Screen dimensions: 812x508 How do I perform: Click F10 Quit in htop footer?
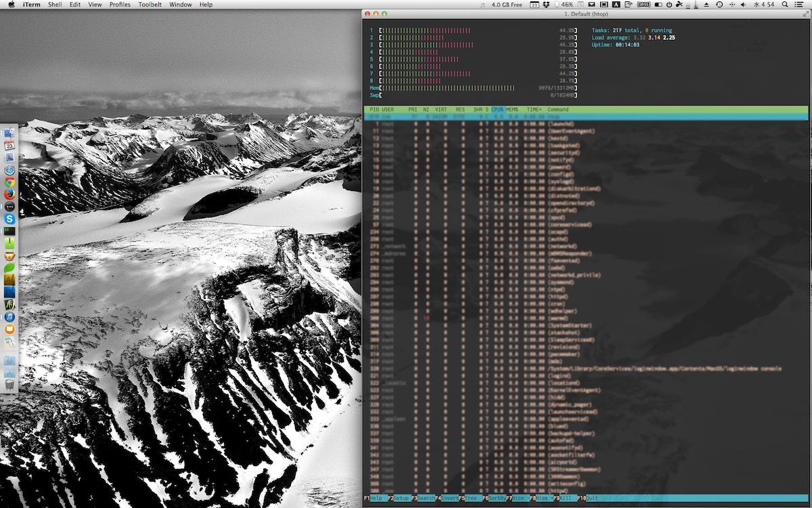tap(587, 499)
